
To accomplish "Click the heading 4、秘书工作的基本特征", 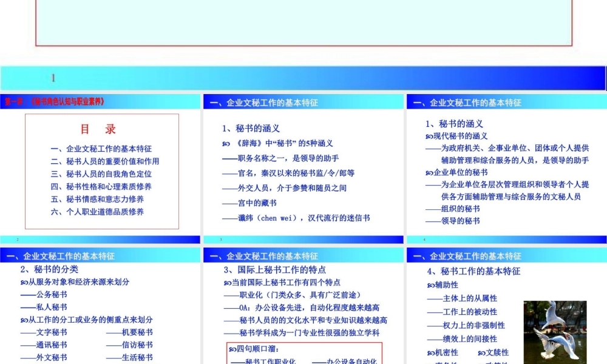I will pos(474,271).
